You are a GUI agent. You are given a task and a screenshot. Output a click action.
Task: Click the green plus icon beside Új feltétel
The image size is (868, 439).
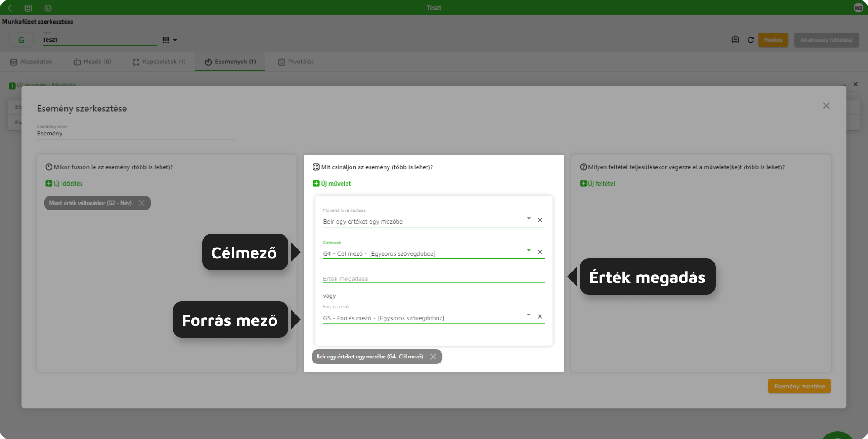click(583, 183)
